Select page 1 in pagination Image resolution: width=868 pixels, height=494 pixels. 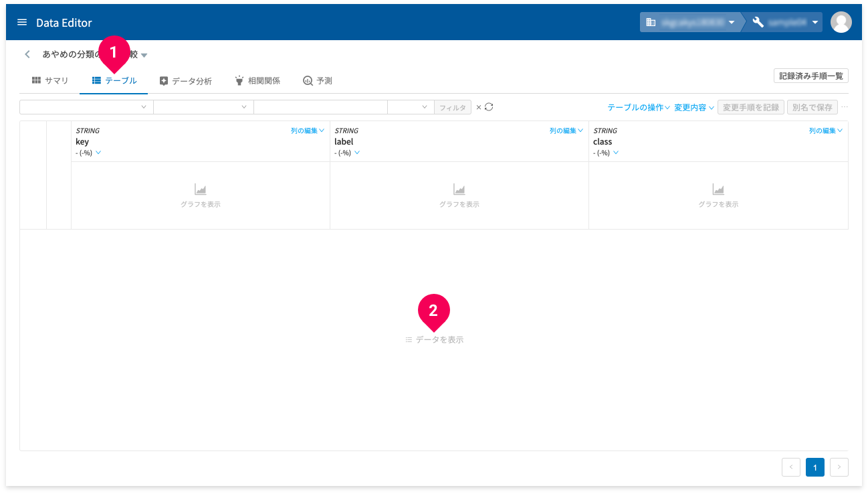pos(815,467)
